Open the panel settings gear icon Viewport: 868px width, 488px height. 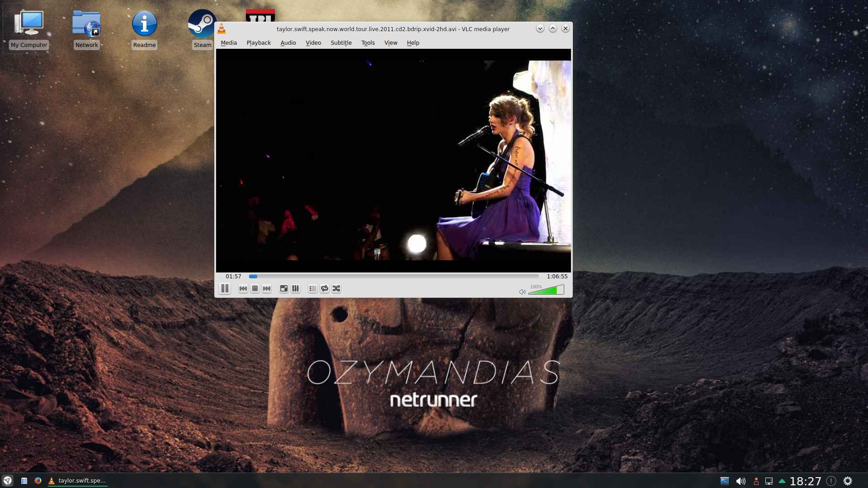848,481
